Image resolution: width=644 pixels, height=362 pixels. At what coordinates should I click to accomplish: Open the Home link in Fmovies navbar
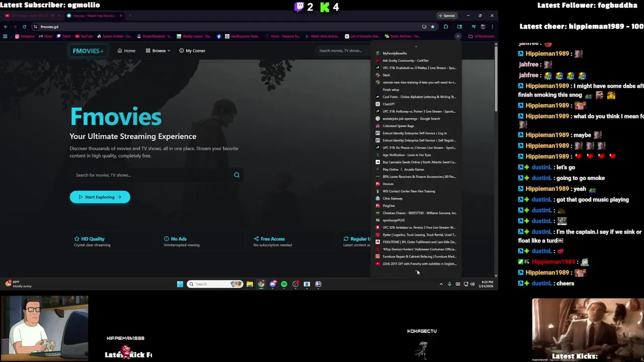[x=126, y=51]
